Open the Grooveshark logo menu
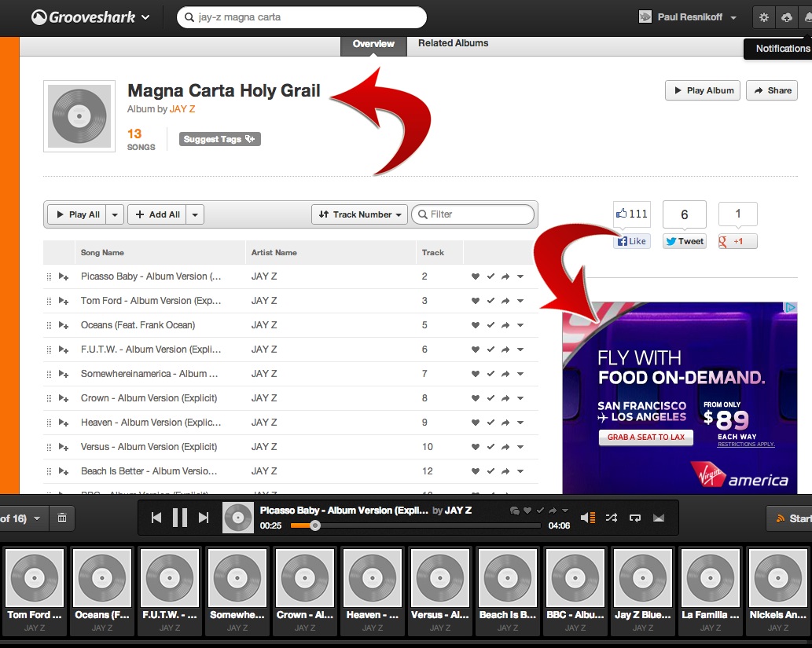Viewport: 812px width, 648px height. point(90,17)
